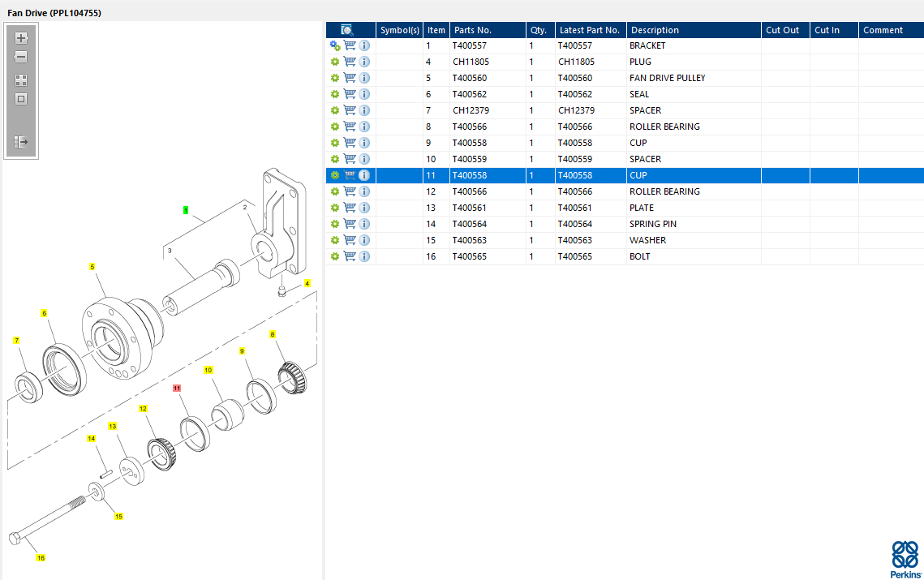Viewport: 924px width, 580px height.
Task: Zoom in on the fan drive diagram
Action: point(21,37)
